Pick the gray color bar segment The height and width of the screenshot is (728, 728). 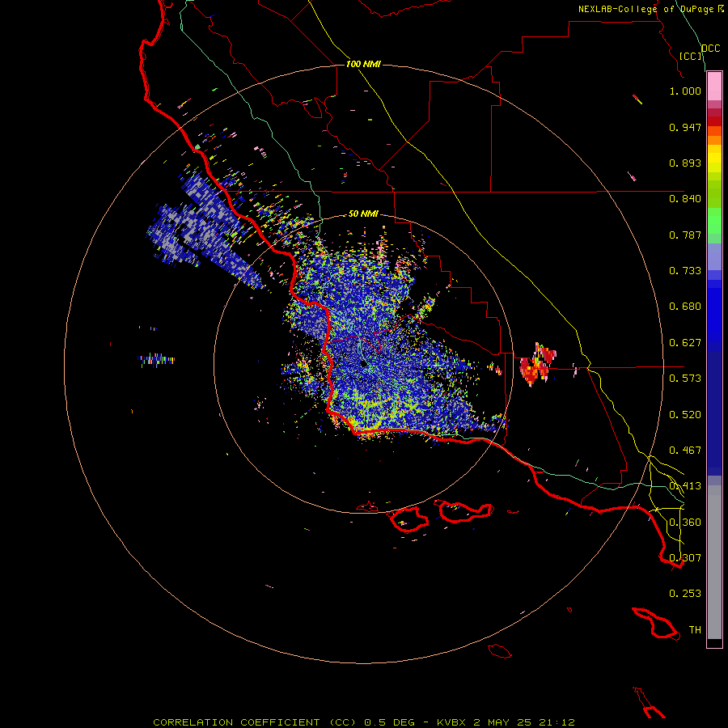714,562
